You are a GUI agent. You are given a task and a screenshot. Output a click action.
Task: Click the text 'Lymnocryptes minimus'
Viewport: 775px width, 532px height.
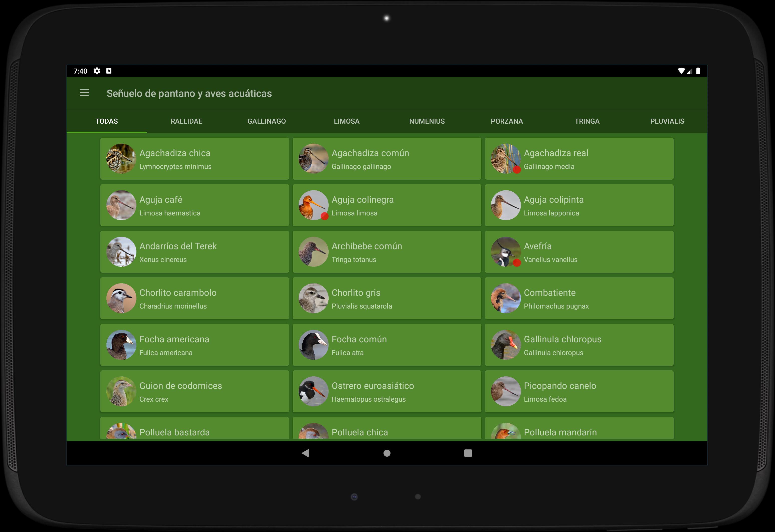pyautogui.click(x=175, y=167)
